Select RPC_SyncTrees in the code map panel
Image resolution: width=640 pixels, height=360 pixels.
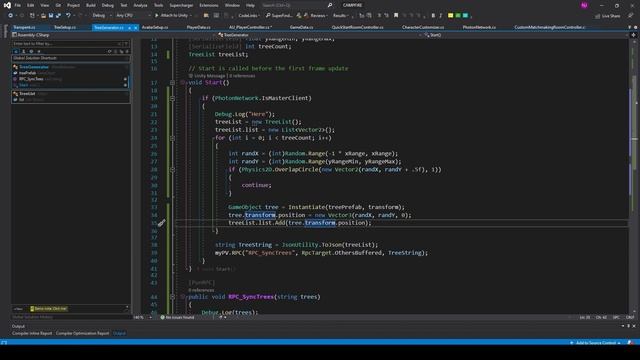click(31, 79)
